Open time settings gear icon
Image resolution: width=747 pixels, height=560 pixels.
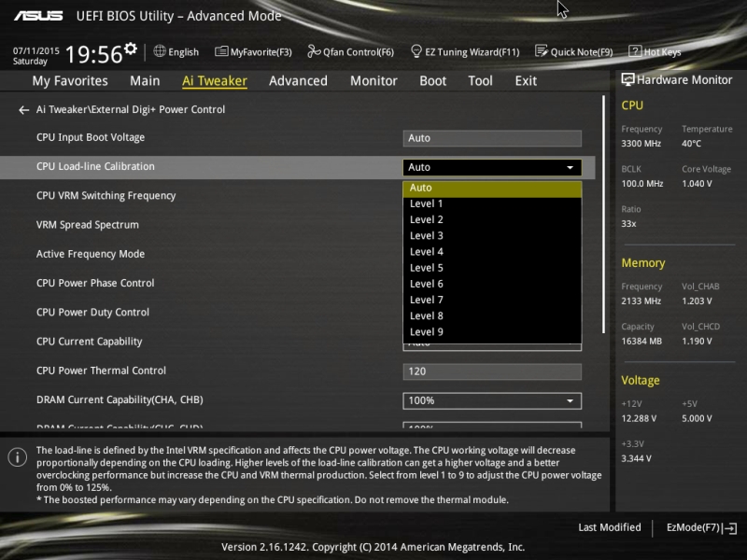pyautogui.click(x=131, y=49)
